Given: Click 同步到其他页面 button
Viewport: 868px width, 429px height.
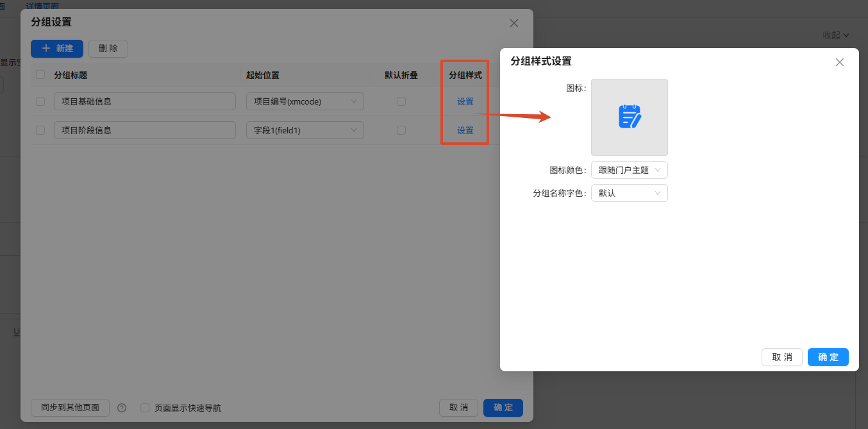Looking at the screenshot, I should point(70,408).
